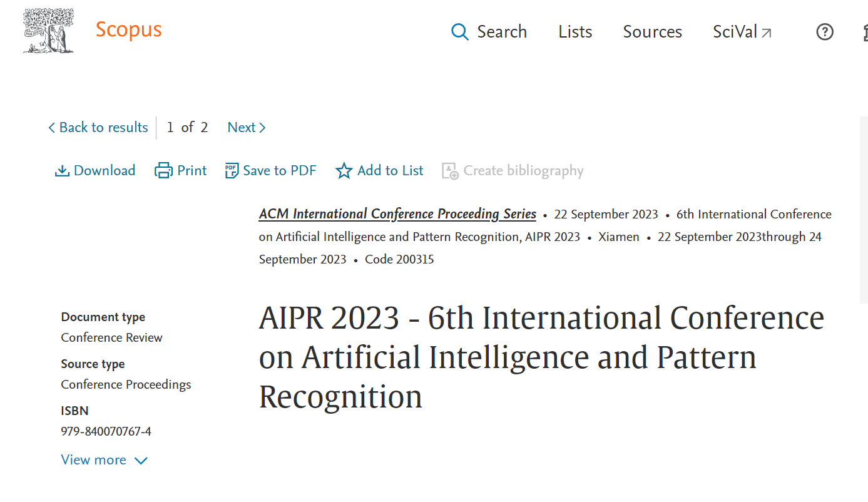Download the document

pos(95,171)
